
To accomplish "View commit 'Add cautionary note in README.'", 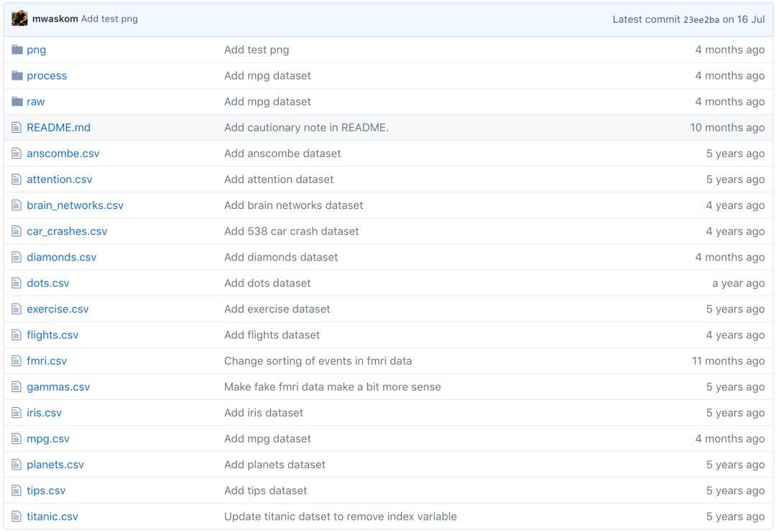I will click(x=306, y=128).
